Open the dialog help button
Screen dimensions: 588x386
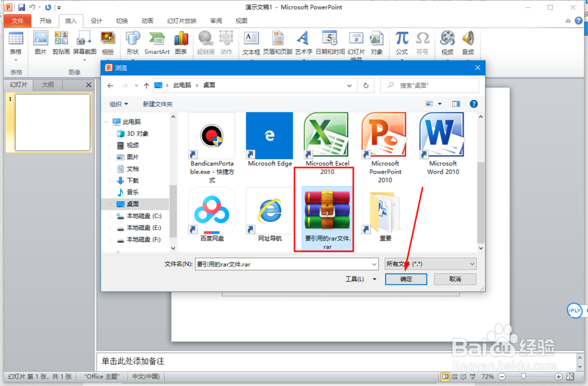(x=473, y=104)
